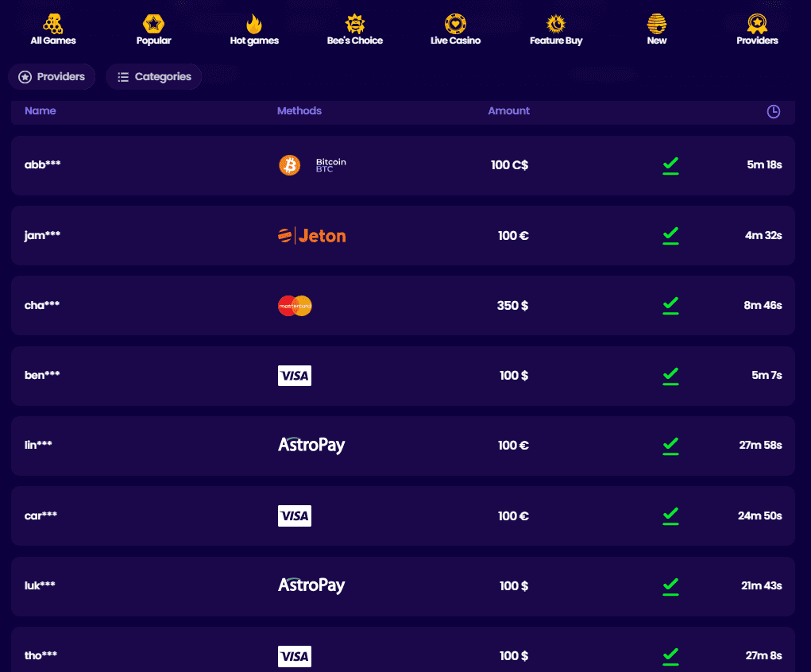Open Hot games flame category
This screenshot has width=811, height=672.
(x=254, y=24)
